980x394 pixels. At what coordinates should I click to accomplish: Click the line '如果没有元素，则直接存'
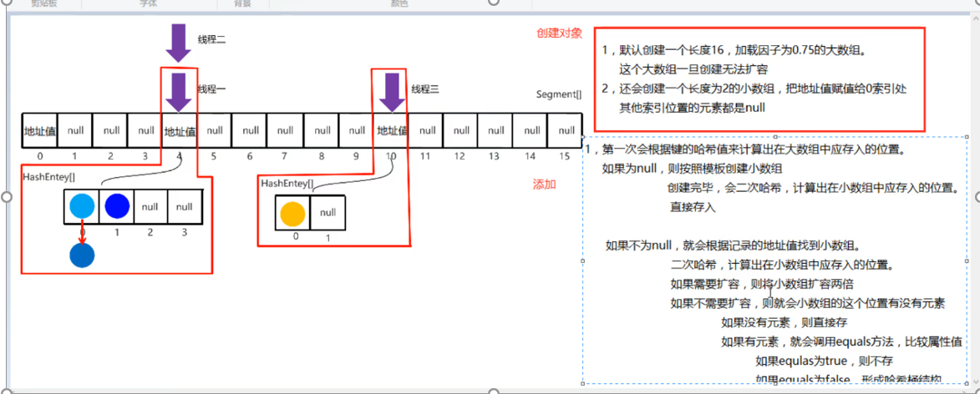(x=784, y=323)
